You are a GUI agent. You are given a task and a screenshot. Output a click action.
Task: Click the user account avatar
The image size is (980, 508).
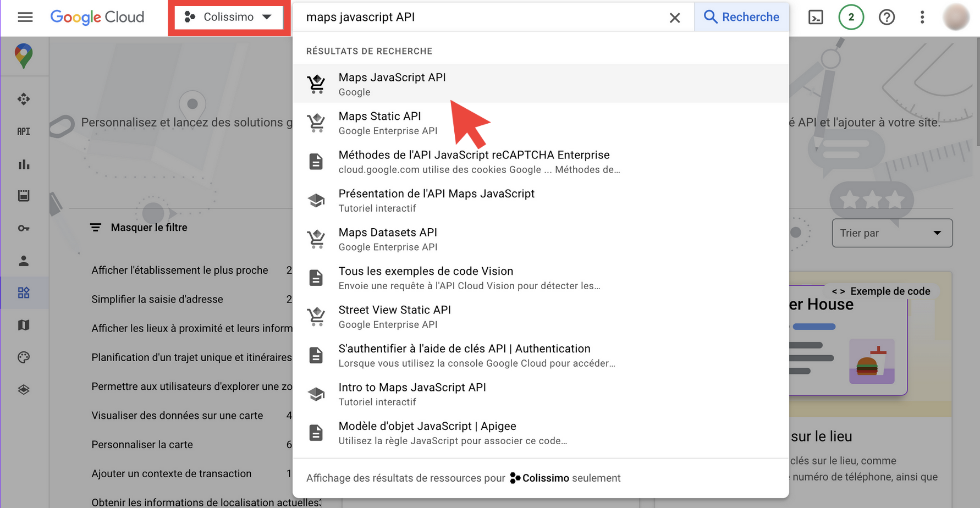(x=956, y=17)
